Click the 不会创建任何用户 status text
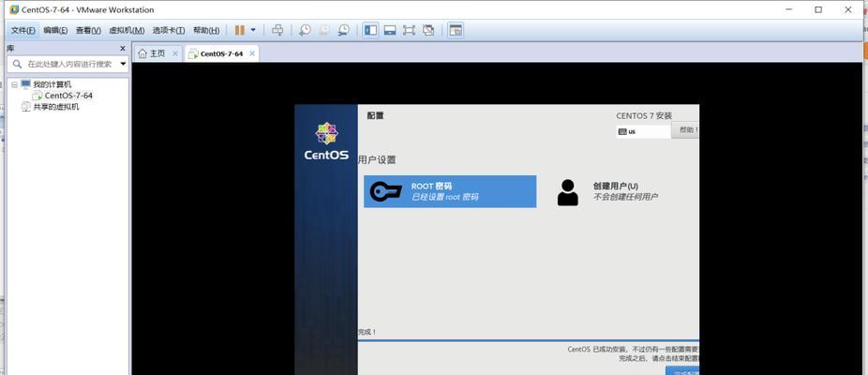Screen dimensions: 868x375 tap(625, 197)
